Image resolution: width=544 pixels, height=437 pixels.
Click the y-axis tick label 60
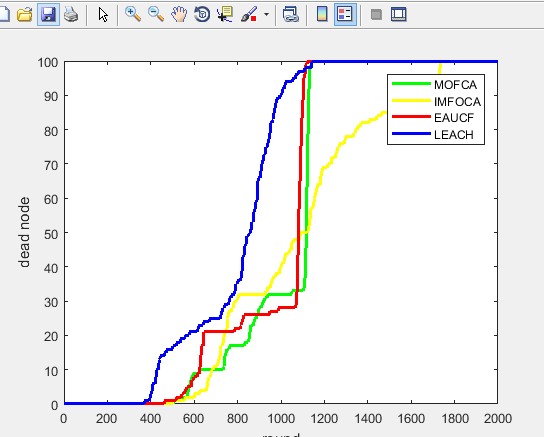click(51, 199)
